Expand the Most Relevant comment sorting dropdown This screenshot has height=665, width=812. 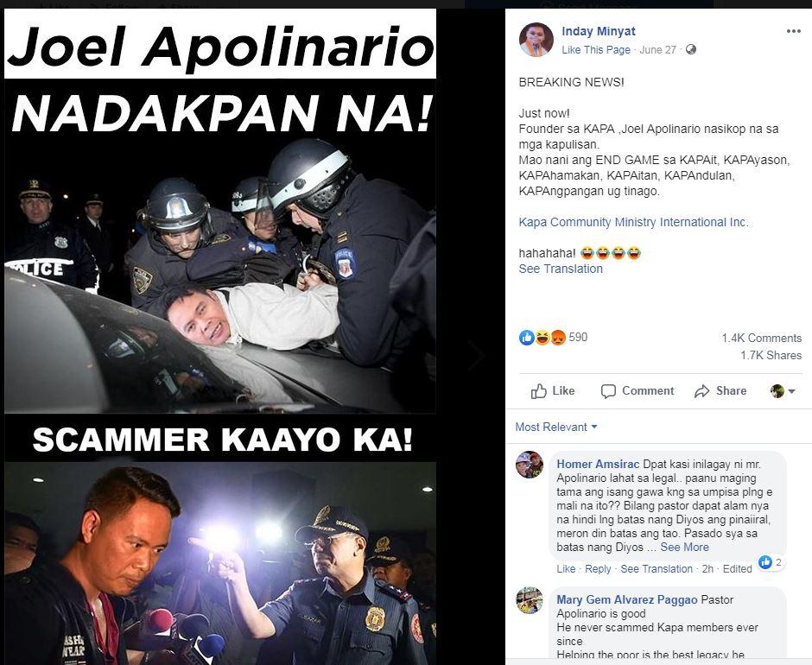(x=556, y=427)
